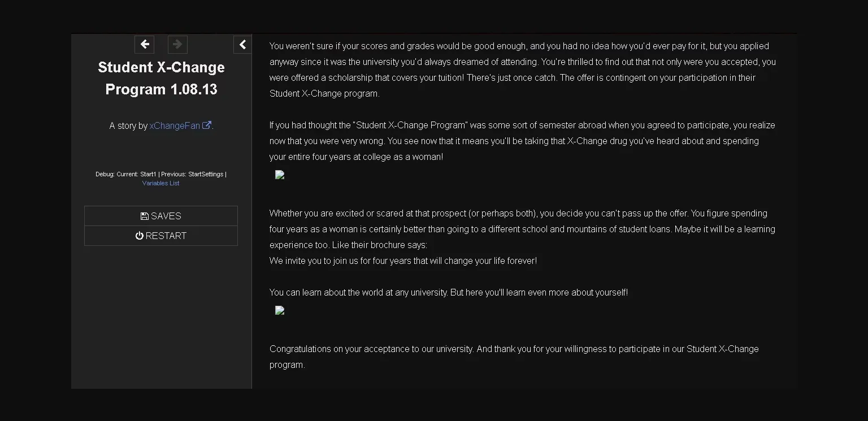Click the external link icon beside xChangeFan

tap(206, 125)
